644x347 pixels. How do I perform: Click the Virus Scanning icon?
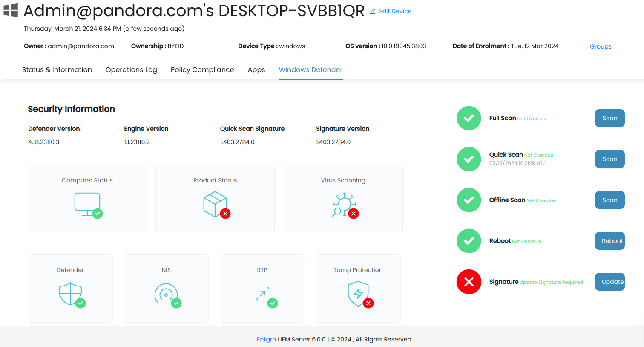[344, 205]
